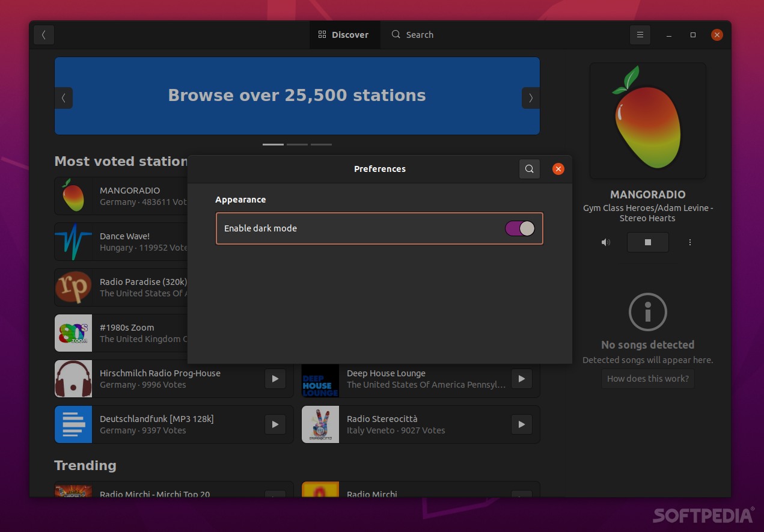Play Radio Stereocittà from Italy
The image size is (764, 532).
tap(522, 424)
